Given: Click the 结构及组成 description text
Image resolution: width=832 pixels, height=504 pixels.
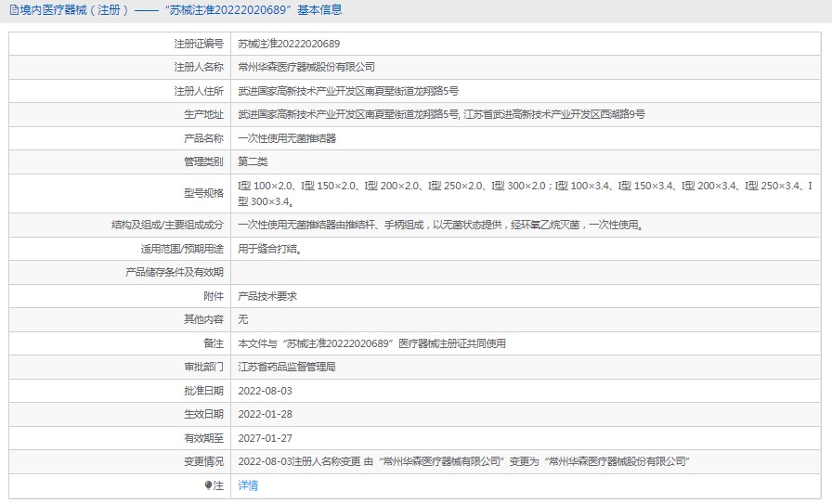Looking at the screenshot, I should click(x=441, y=225).
